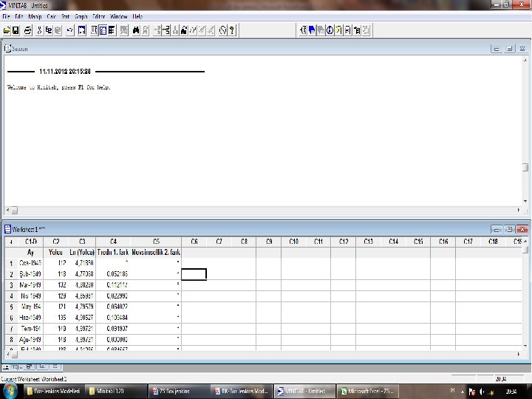Click the taskbar clock
This screenshot has width=532, height=399.
click(x=511, y=392)
